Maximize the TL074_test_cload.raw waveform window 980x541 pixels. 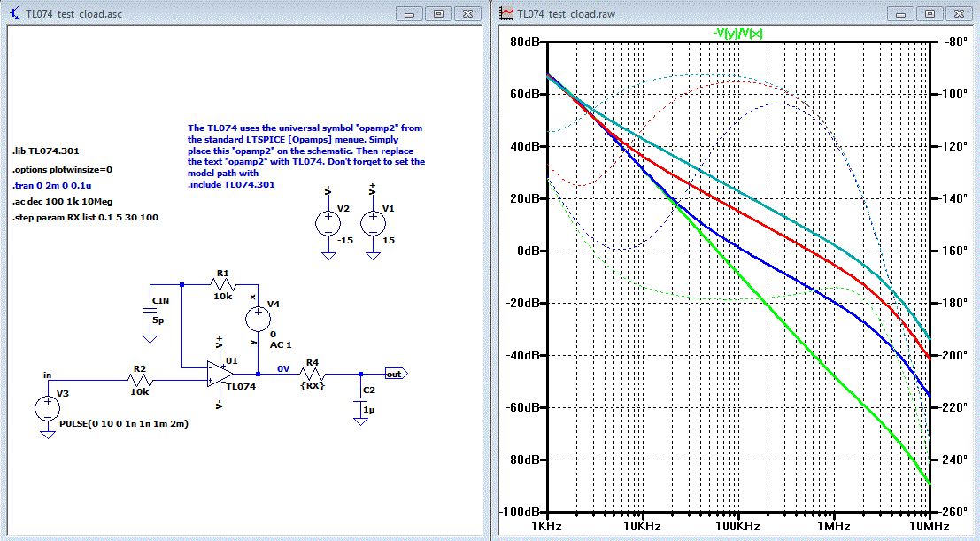point(932,13)
